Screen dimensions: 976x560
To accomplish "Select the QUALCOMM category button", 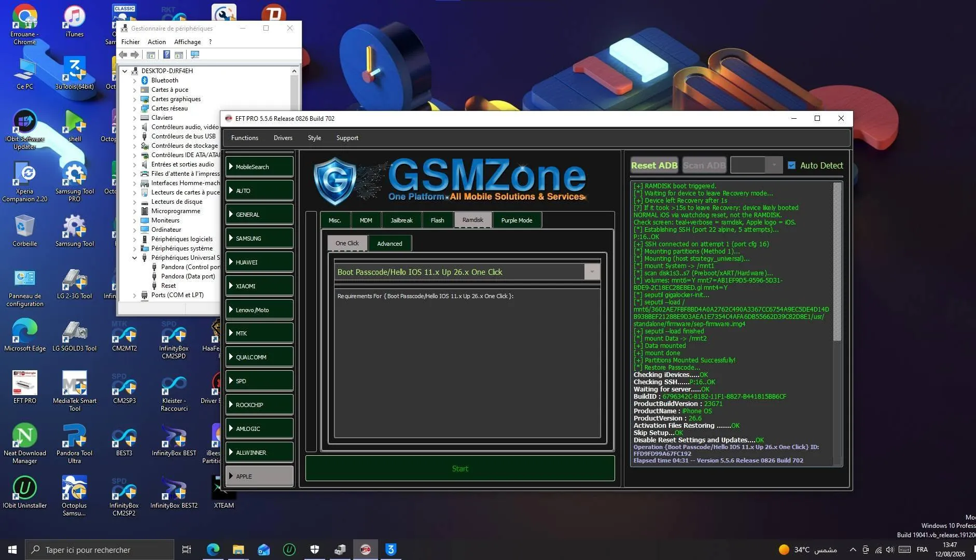I will (x=259, y=357).
